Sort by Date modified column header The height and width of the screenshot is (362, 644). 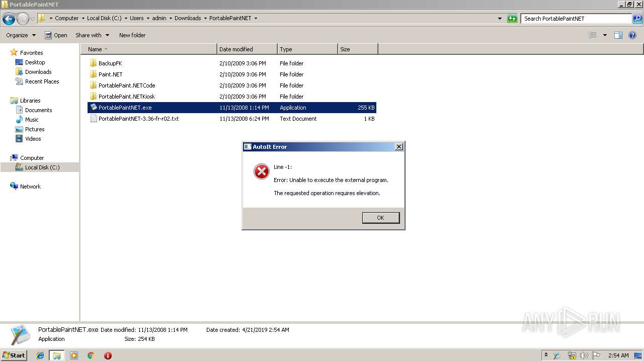tap(247, 49)
